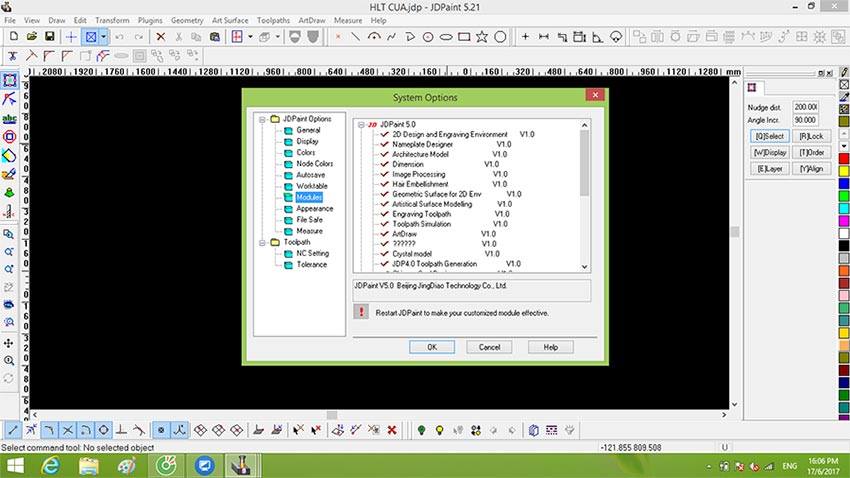Image resolution: width=850 pixels, height=478 pixels.
Task: Select the Polygon shape tool
Action: click(x=500, y=37)
